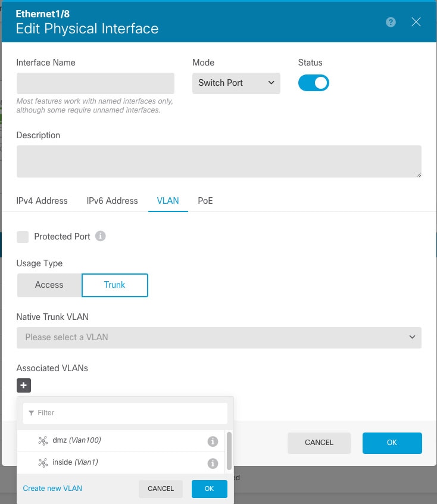Open the Mode dropdown showing Switch Port
This screenshot has height=504, width=437.
click(236, 83)
